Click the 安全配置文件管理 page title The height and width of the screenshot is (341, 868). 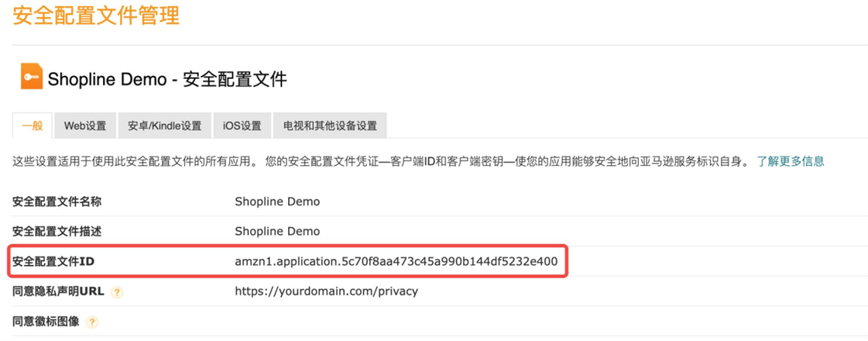pos(96,15)
